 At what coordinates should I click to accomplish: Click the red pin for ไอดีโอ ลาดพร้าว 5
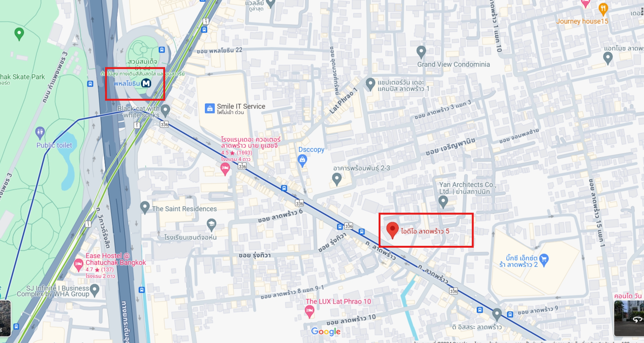(392, 230)
